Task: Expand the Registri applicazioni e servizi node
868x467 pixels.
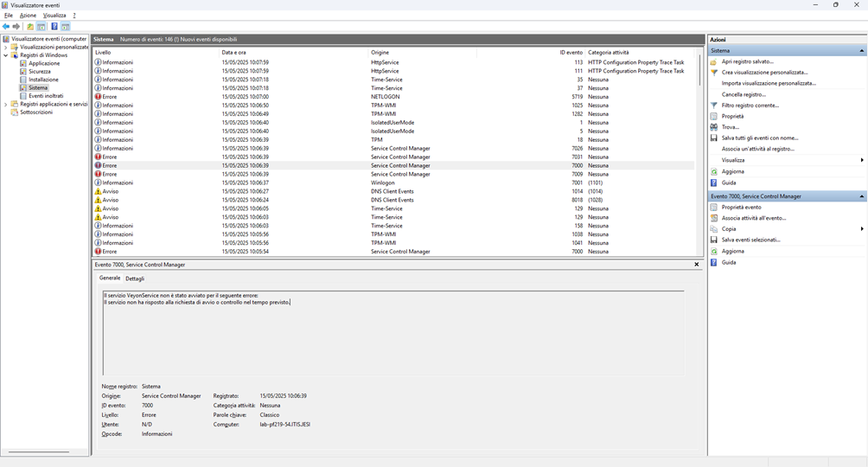Action: [5, 104]
